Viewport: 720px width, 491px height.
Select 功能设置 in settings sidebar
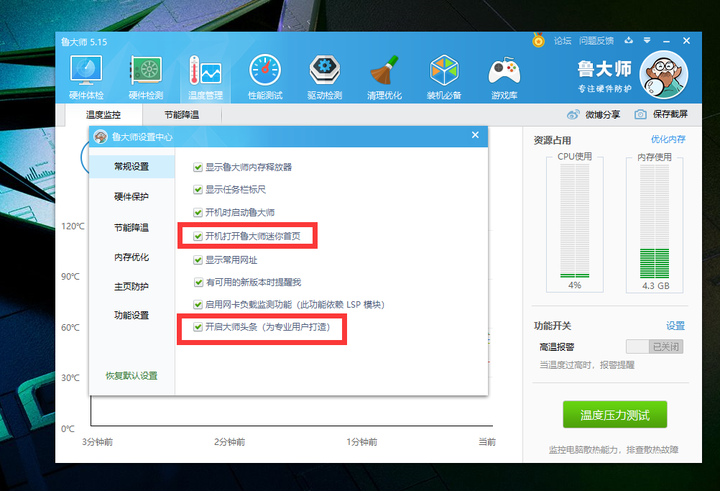(131, 315)
